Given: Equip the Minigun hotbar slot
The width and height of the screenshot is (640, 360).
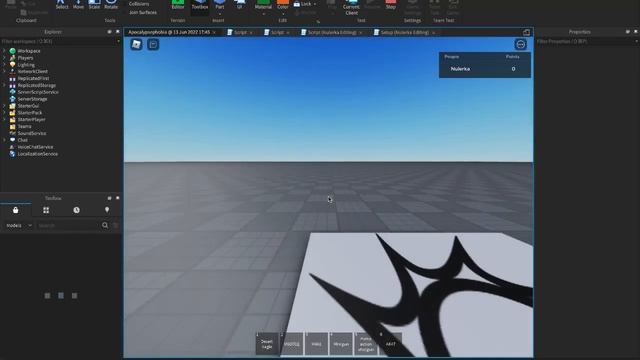Looking at the screenshot, I should 341,344.
